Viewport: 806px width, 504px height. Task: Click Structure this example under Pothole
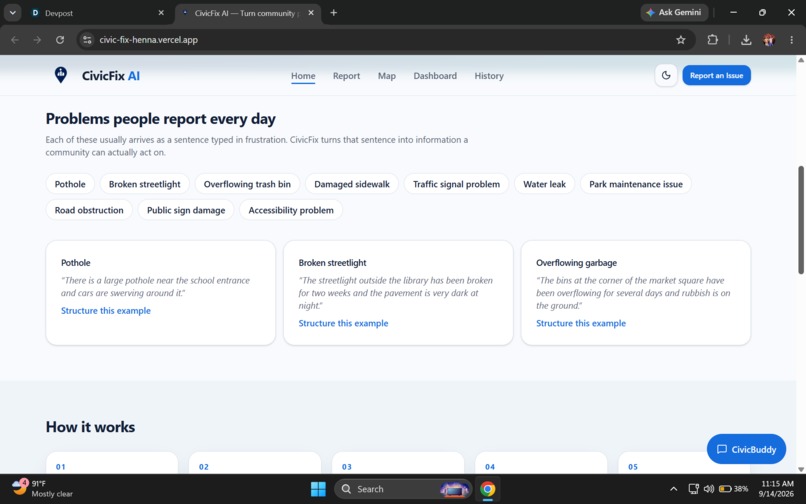106,311
